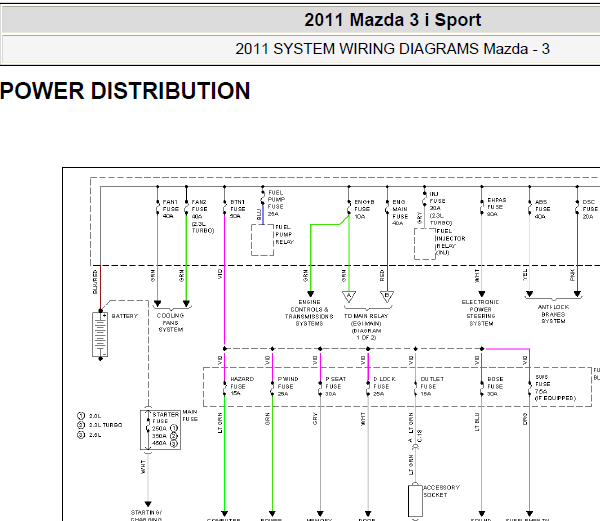Click the '2011 Mazda 3 i Sport' title
Image resolution: width=600 pixels, height=521 pixels.
[393, 20]
